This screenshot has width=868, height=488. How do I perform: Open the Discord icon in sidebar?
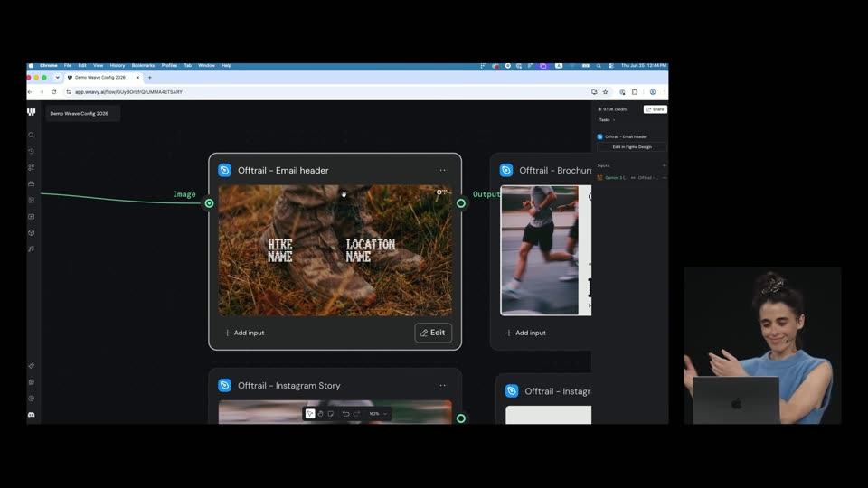(32, 415)
